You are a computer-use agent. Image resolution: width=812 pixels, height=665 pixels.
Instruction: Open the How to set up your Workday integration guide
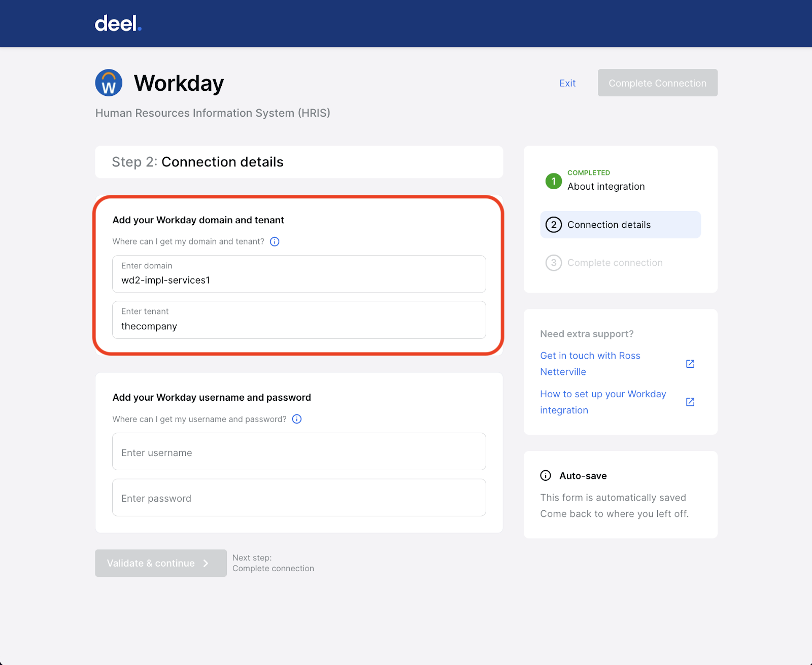603,402
